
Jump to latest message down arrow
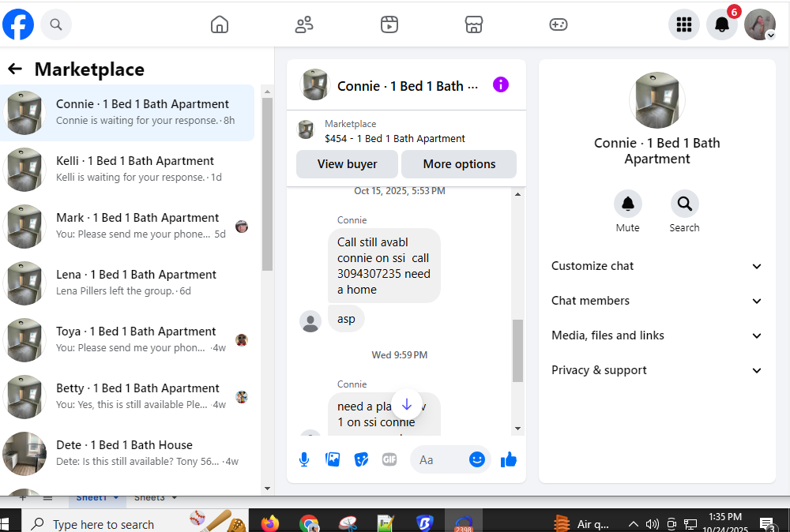407,404
